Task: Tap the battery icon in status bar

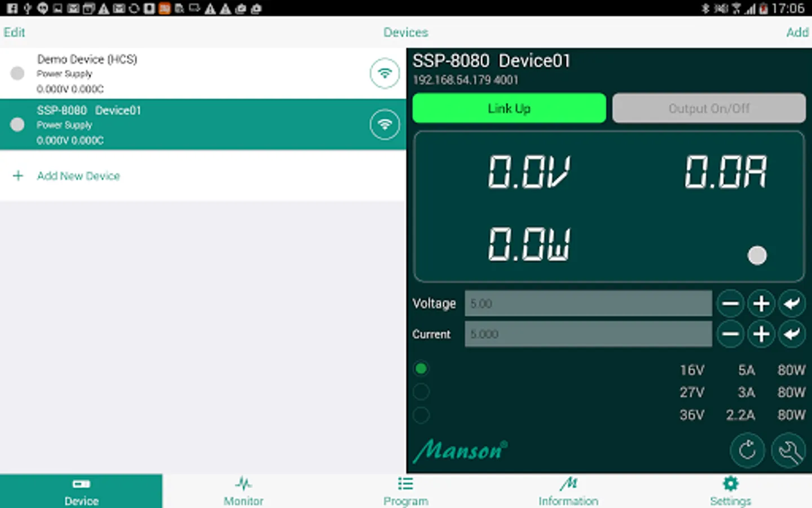Action: 764,8
